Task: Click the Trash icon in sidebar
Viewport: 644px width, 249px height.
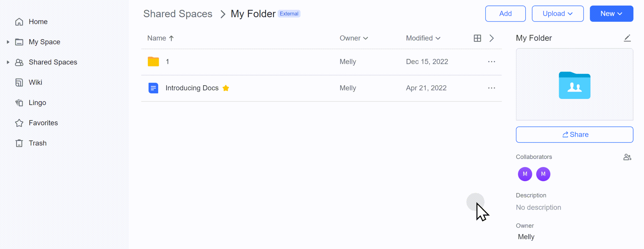Action: 19,143
